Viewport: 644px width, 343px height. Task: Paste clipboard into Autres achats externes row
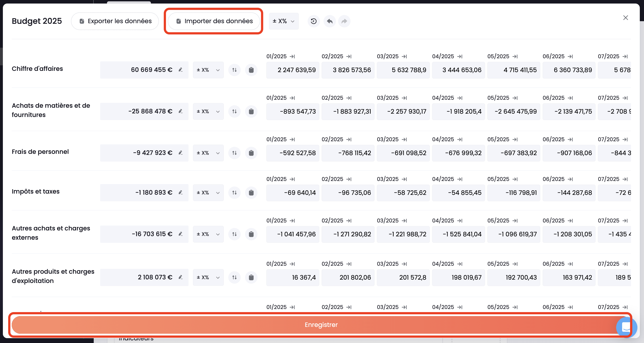click(251, 234)
